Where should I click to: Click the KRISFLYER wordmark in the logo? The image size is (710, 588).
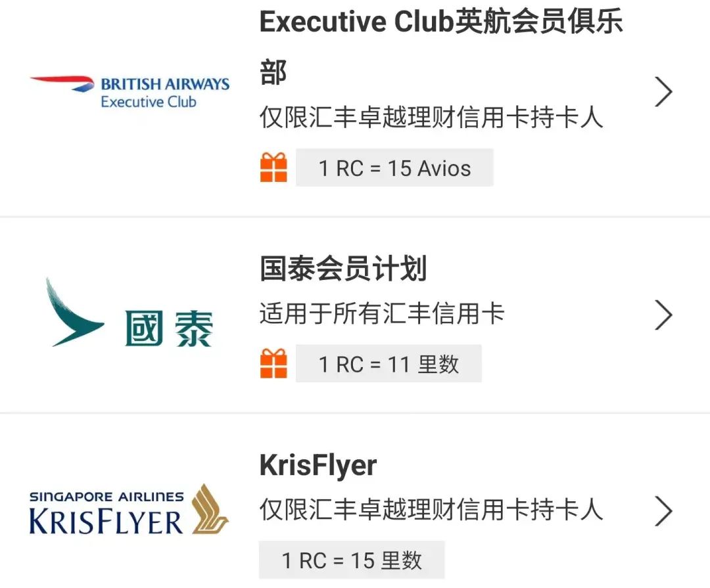pos(106,523)
